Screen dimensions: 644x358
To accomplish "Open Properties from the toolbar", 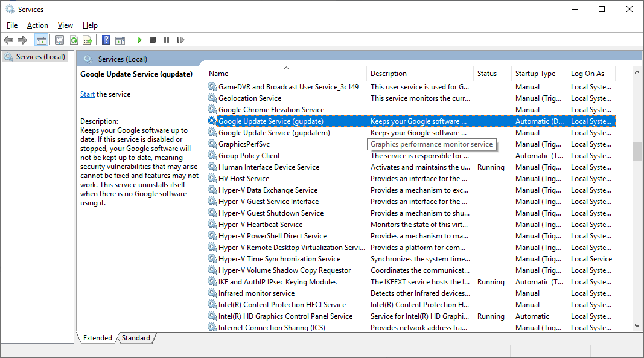I will click(59, 40).
